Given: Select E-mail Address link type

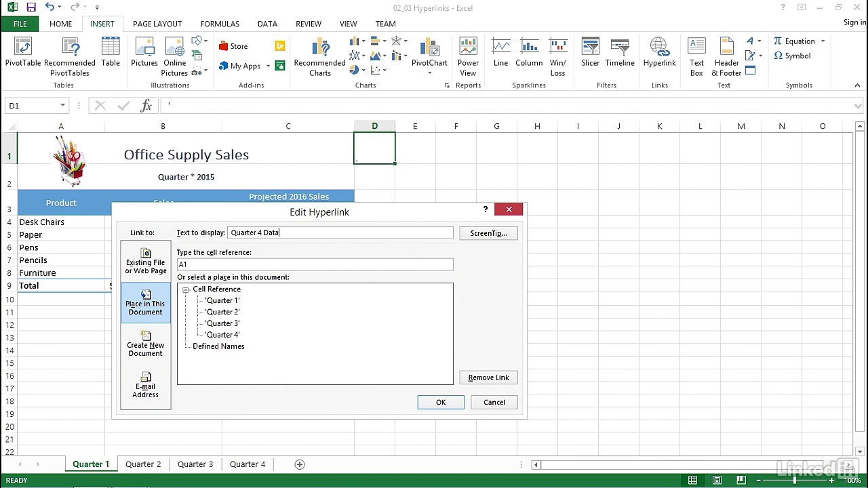Looking at the screenshot, I should (145, 385).
